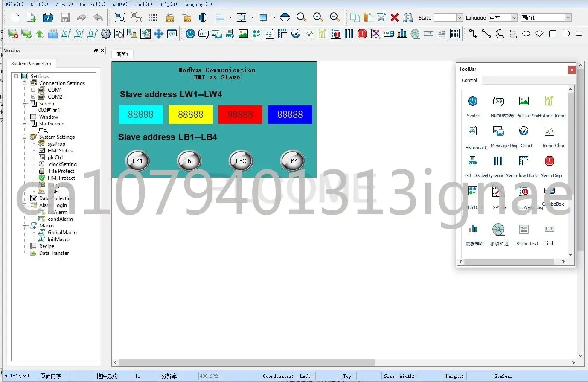This screenshot has width=588, height=382.
Task: Pick the NumDisplay control icon
Action: click(x=498, y=102)
